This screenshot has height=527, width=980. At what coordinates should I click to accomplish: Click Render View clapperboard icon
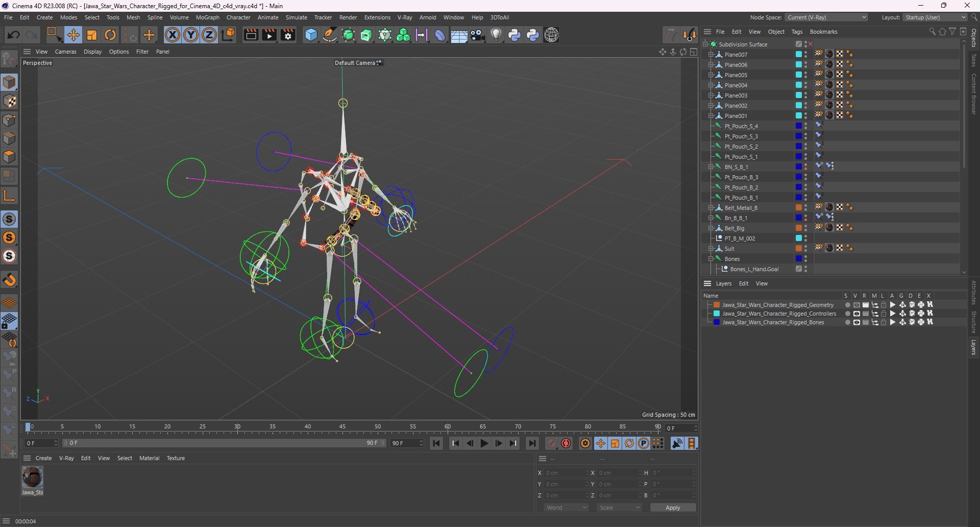[x=251, y=35]
